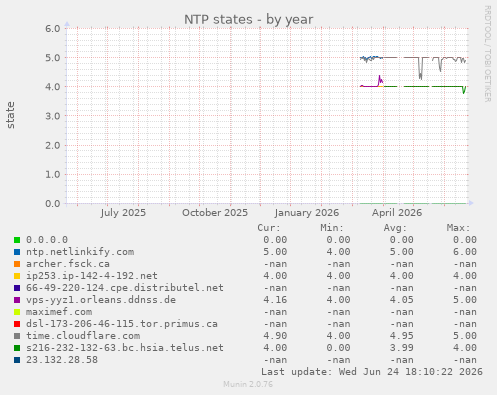Viewport: 497px width, 395px height.
Task: Click the January 2026 axis label
Action: (307, 213)
